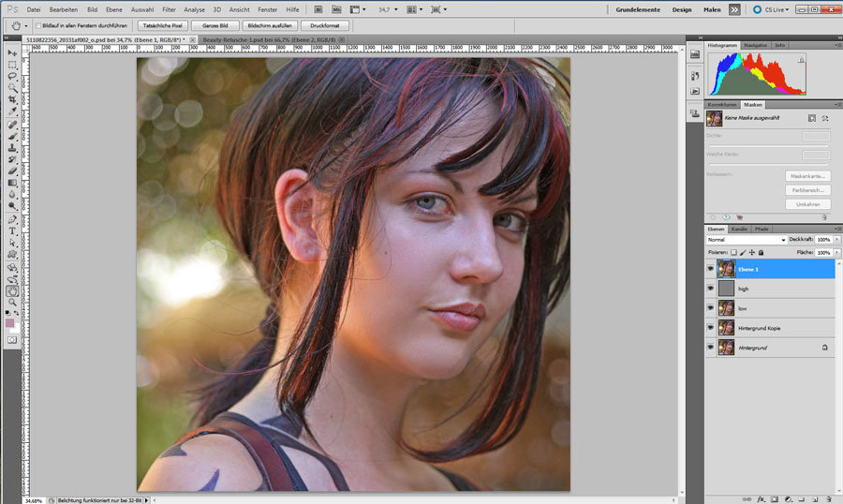This screenshot has height=504, width=843.
Task: Switch to the Korrekturen tab
Action: pyautogui.click(x=722, y=104)
